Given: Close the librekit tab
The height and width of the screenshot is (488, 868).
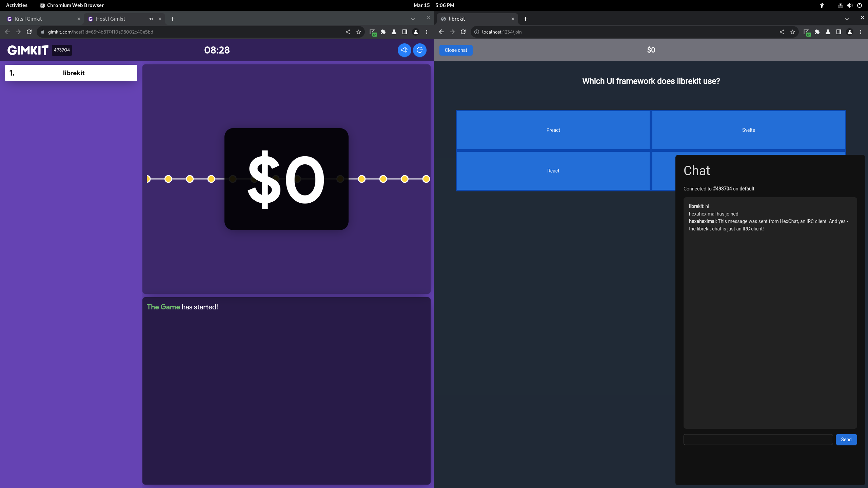Looking at the screenshot, I should (x=513, y=19).
